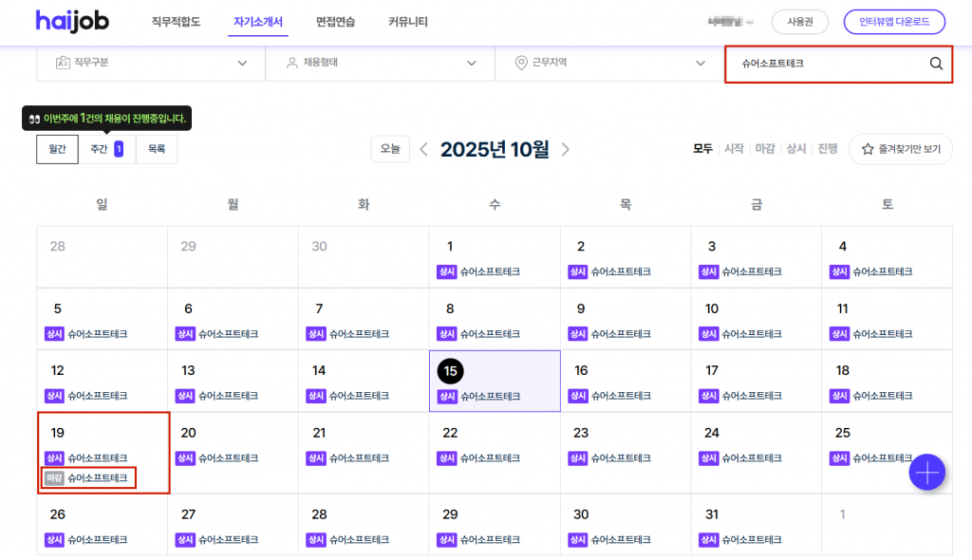
Task: Go to next month arrow
Action: (x=566, y=149)
